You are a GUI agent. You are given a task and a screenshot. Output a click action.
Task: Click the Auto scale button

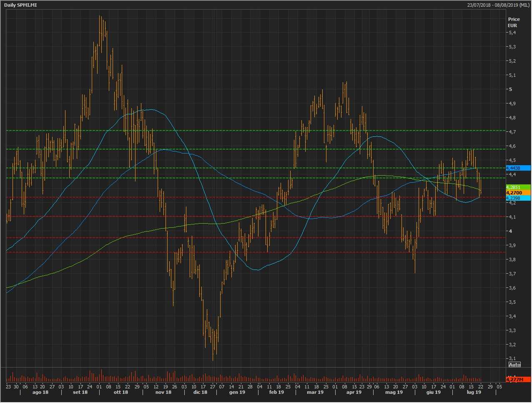pos(514,365)
